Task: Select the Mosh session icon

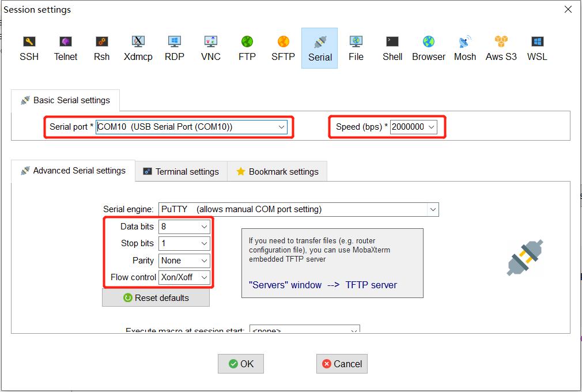Action: point(464,48)
